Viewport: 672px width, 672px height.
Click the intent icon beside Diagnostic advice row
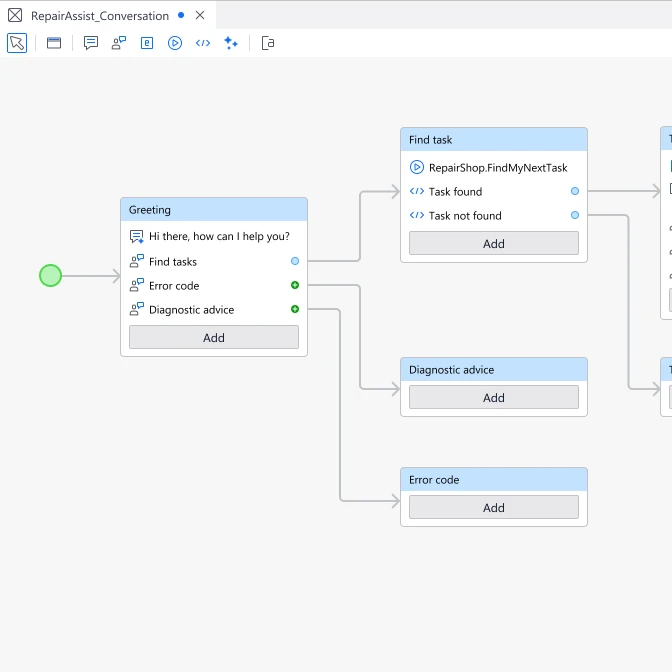pyautogui.click(x=137, y=309)
